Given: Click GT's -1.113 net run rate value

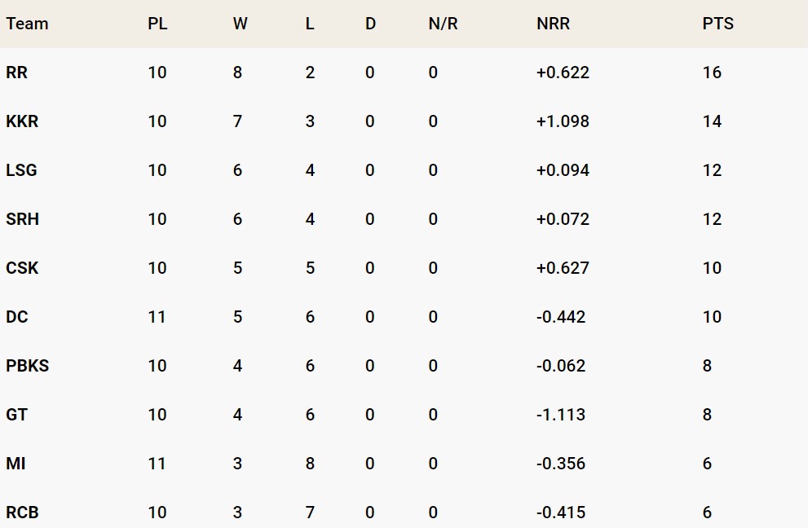Looking at the screenshot, I should [561, 415].
